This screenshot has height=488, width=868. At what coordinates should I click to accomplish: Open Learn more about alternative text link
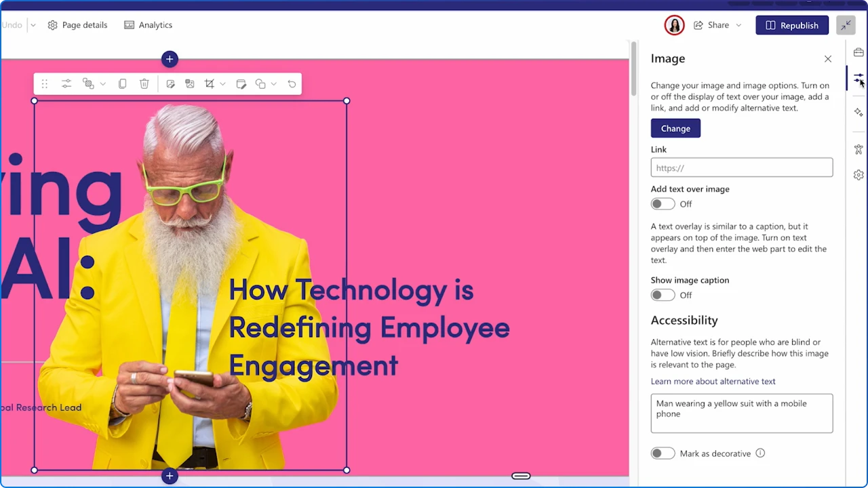tap(713, 381)
